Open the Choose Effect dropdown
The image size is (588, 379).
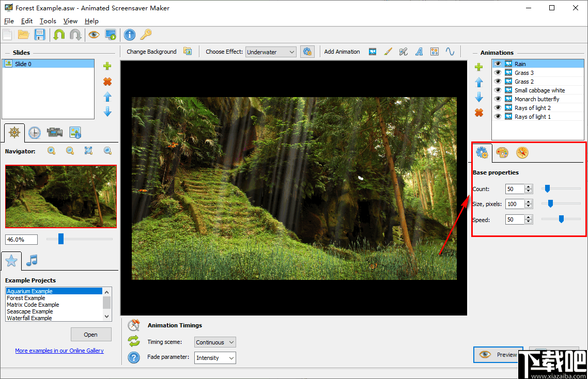pos(271,52)
